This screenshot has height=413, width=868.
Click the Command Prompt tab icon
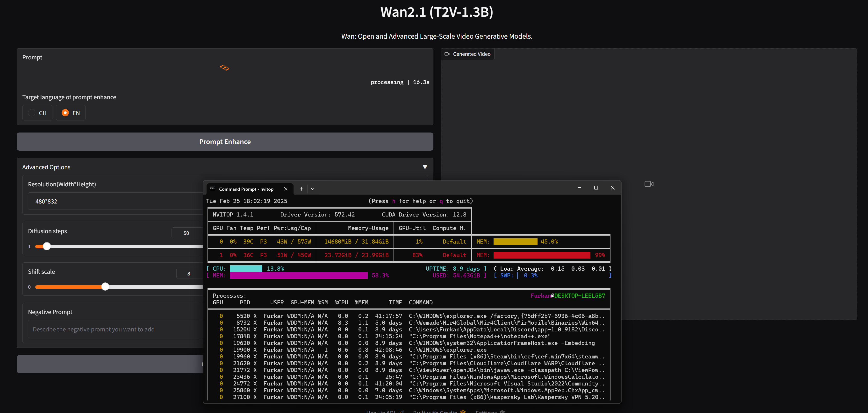pyautogui.click(x=213, y=189)
